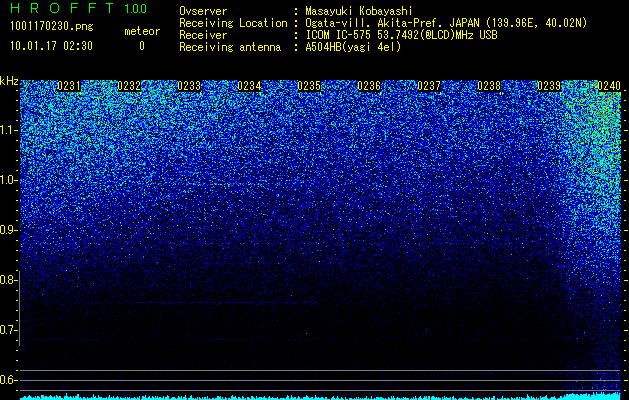Click the kHz axis unit label
629x400 pixels.
click(9, 81)
